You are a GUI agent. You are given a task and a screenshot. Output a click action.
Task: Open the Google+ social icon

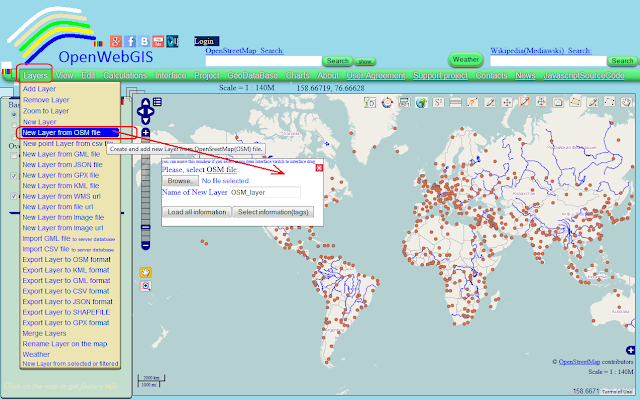coord(116,41)
